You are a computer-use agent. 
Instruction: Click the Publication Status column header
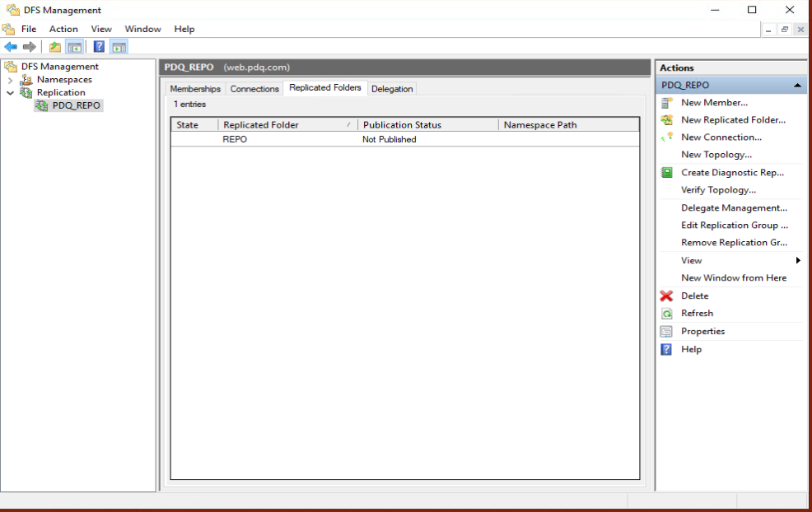click(428, 125)
